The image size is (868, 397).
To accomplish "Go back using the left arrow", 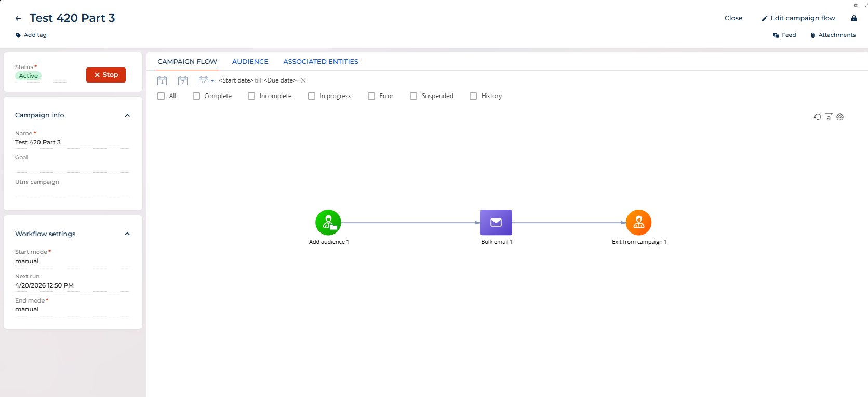I will pos(18,18).
